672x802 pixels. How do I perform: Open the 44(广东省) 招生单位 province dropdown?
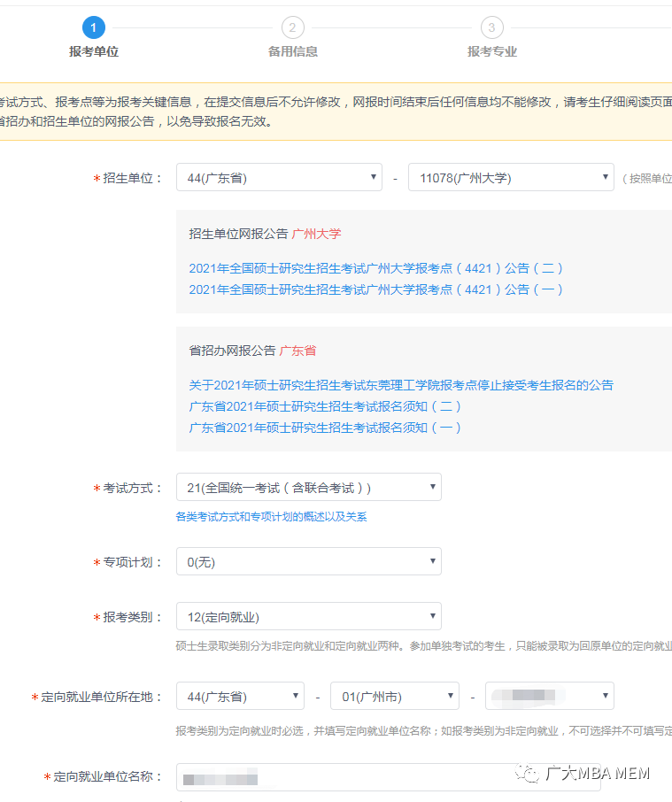(279, 177)
